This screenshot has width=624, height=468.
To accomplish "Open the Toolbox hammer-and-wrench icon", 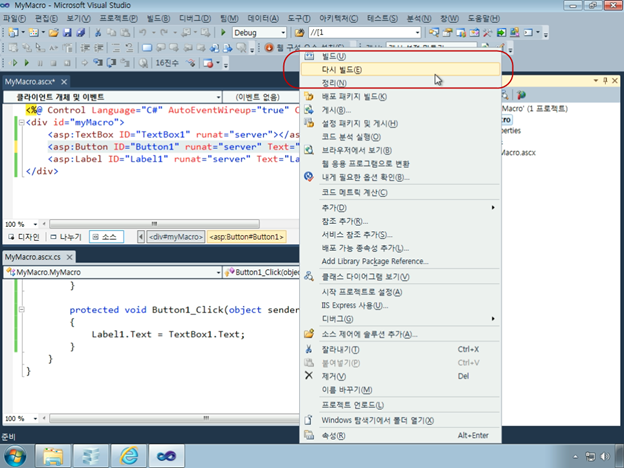I will [x=488, y=32].
